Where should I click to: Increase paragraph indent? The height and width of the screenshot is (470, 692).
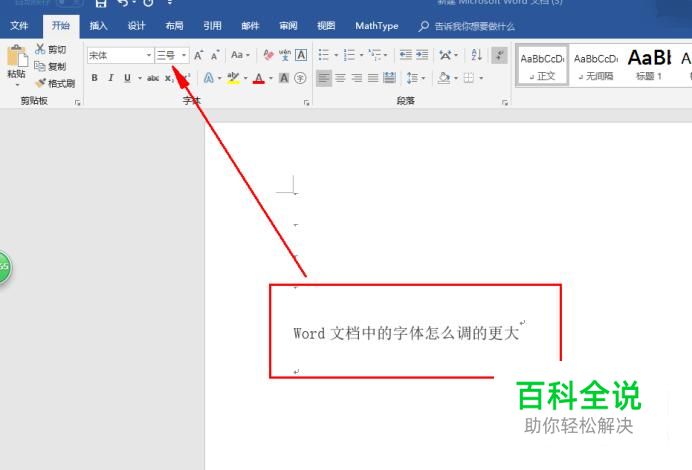tap(422, 55)
